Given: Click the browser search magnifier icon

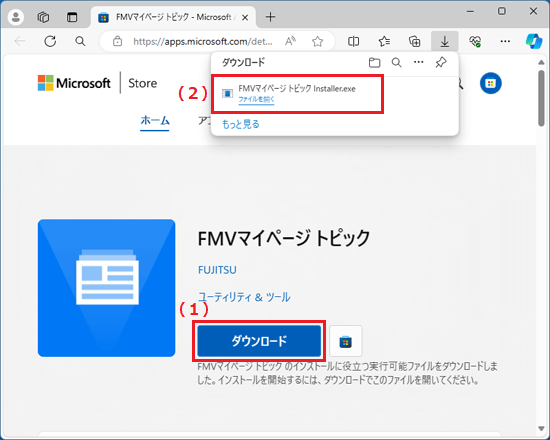Looking at the screenshot, I should [x=80, y=41].
